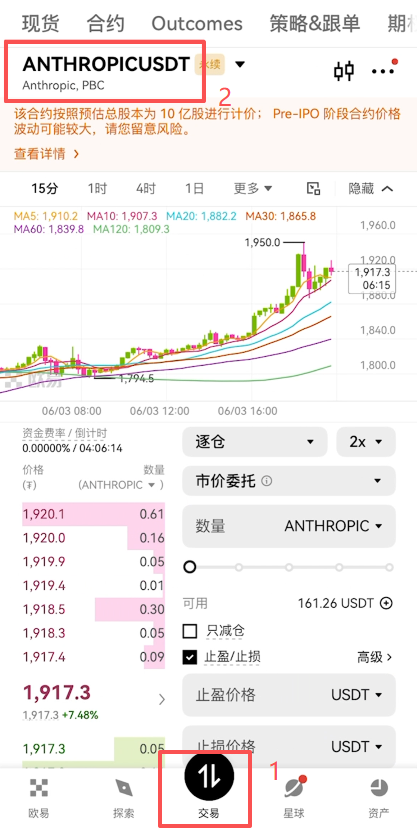Untick the 止盈/止损 checkbox

pyautogui.click(x=190, y=657)
